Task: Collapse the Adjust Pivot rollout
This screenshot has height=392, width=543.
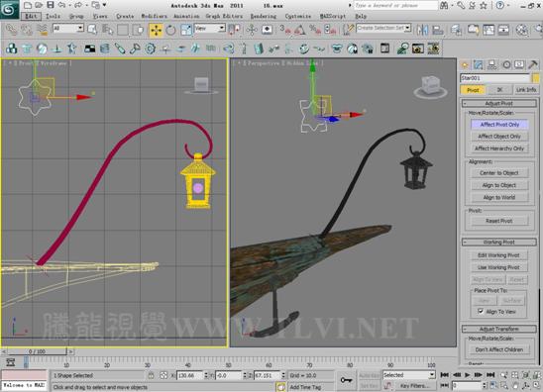Action: pos(499,103)
